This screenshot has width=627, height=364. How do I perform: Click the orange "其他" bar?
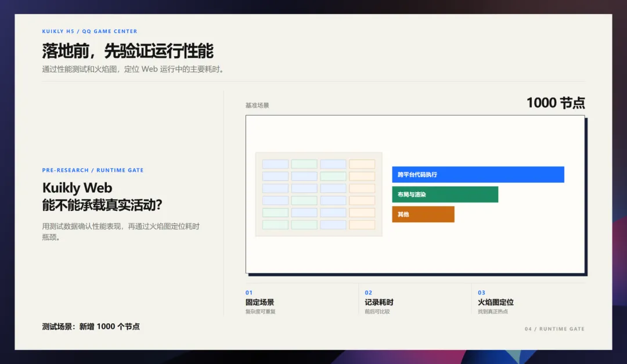pos(423,214)
